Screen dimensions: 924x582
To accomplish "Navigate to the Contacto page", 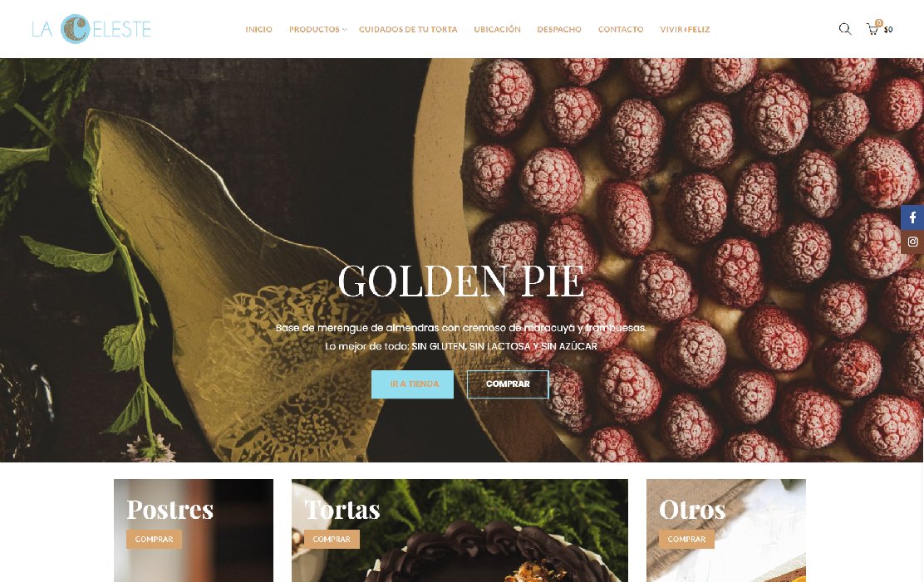I will 621,29.
